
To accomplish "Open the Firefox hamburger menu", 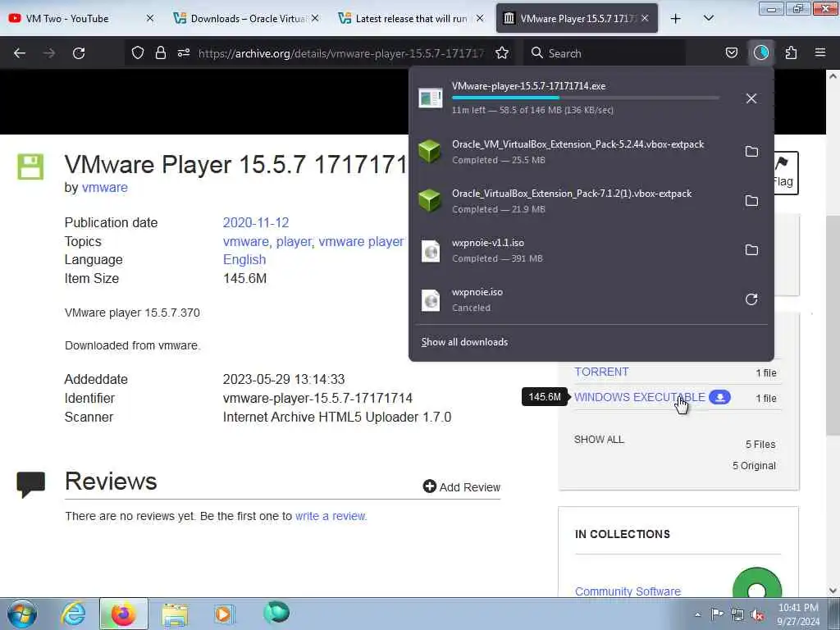I will coord(820,52).
